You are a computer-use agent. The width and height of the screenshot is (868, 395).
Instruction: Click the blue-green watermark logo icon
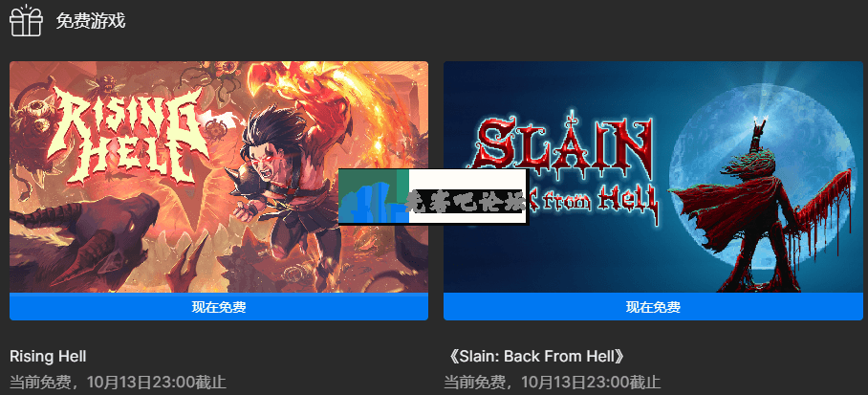[x=374, y=197]
